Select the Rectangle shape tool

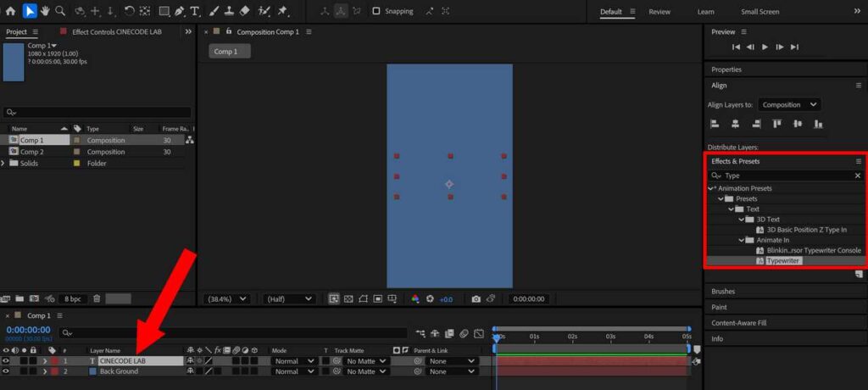coord(164,10)
